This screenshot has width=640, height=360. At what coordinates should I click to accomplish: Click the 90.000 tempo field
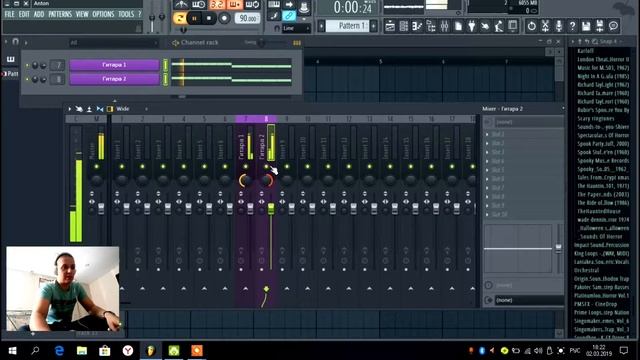tap(248, 18)
